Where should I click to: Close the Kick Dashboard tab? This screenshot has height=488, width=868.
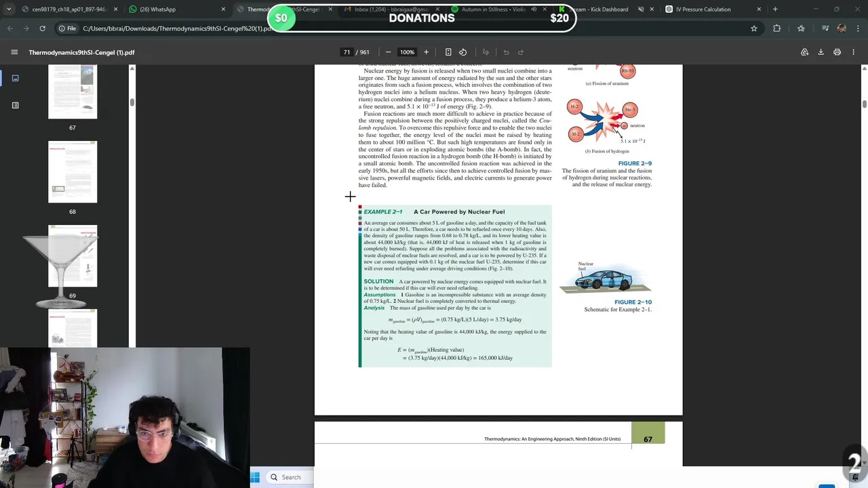[652, 9]
